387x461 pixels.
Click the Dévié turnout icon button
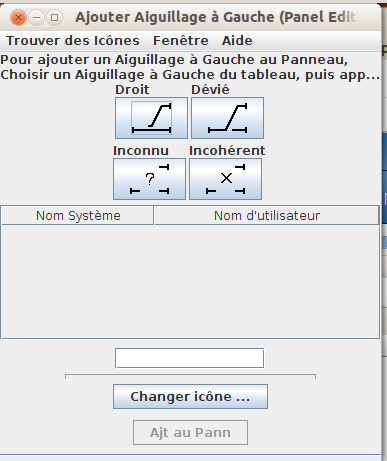pos(227,118)
